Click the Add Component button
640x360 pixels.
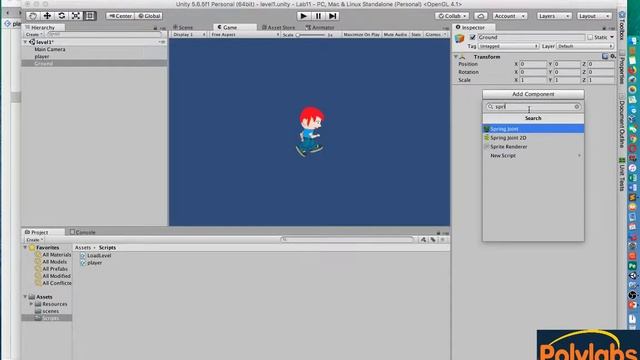[533, 94]
